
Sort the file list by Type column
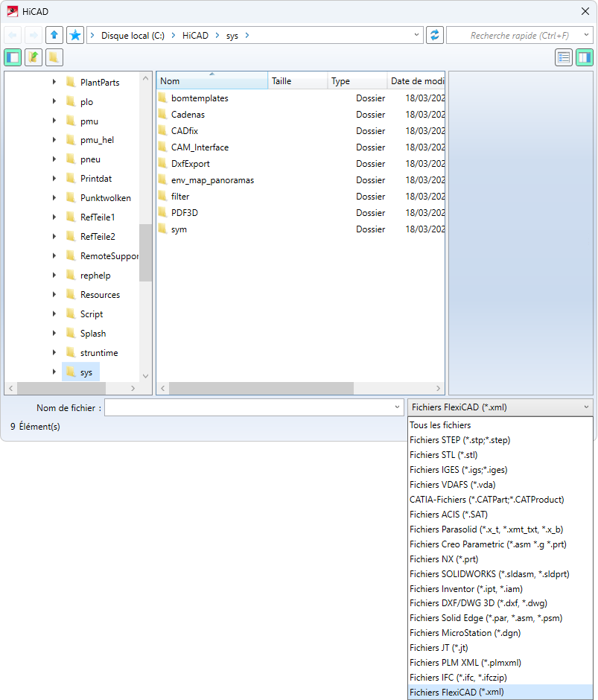(357, 81)
